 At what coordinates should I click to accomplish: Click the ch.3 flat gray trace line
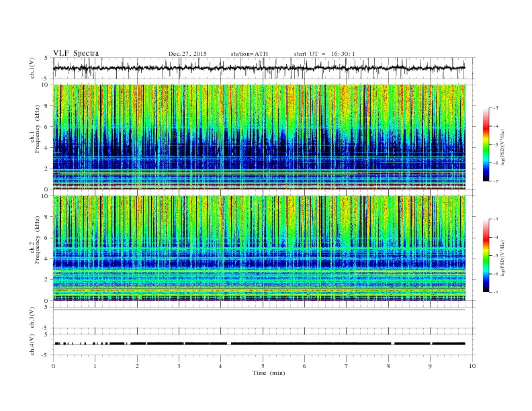click(x=259, y=310)
